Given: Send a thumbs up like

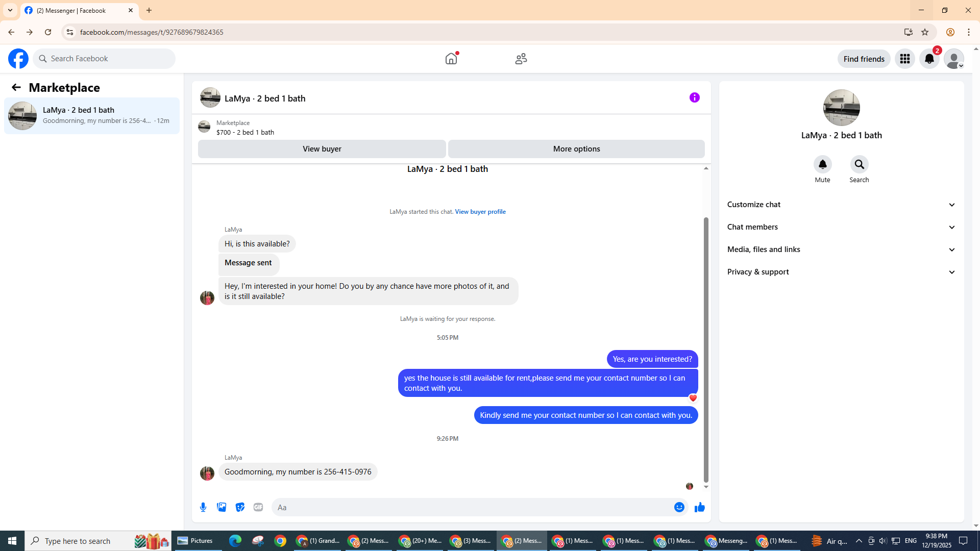Looking at the screenshot, I should pyautogui.click(x=699, y=507).
